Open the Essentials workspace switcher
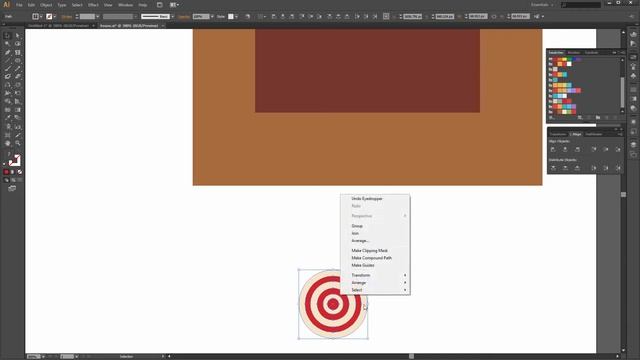 click(542, 5)
